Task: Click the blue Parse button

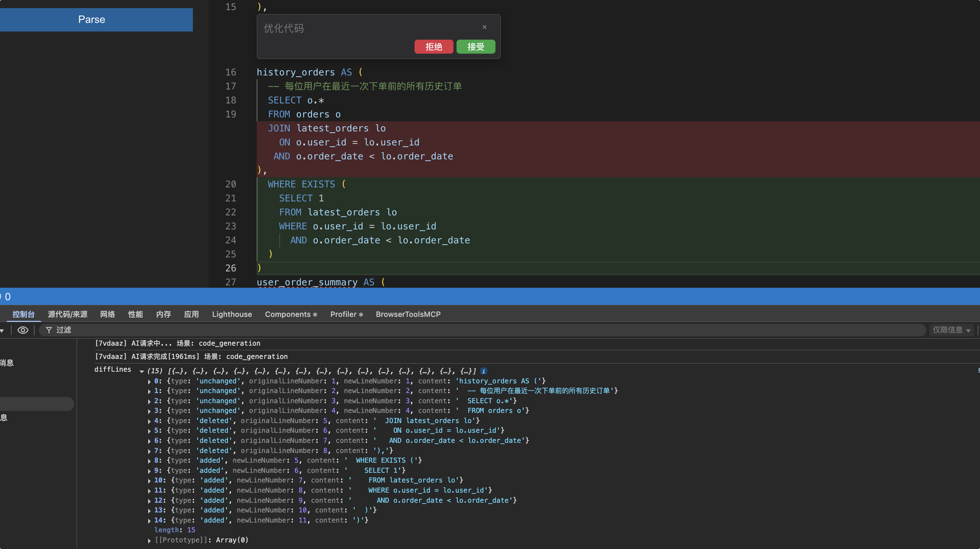Action: 92,19
